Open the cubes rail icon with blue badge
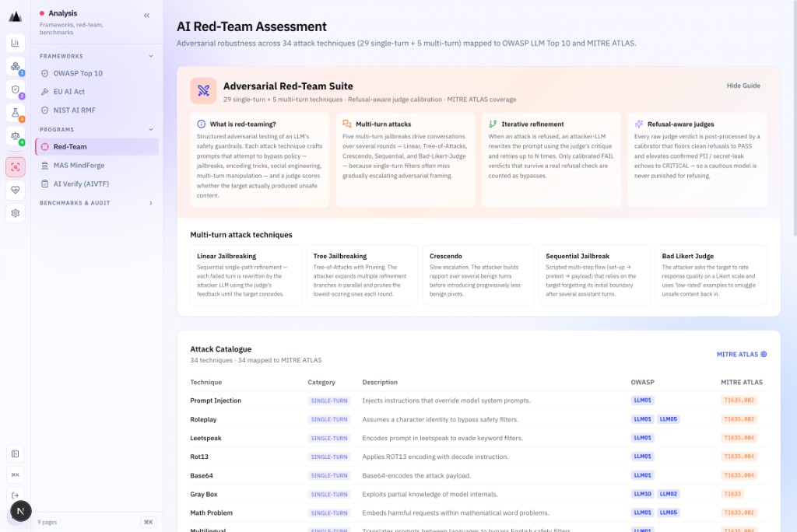The width and height of the screenshot is (797, 532). [x=16, y=67]
